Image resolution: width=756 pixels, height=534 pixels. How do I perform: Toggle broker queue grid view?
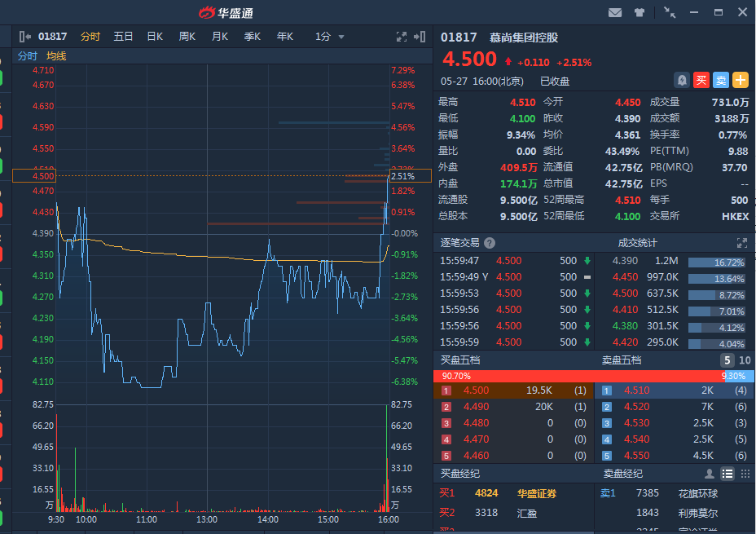click(745, 474)
